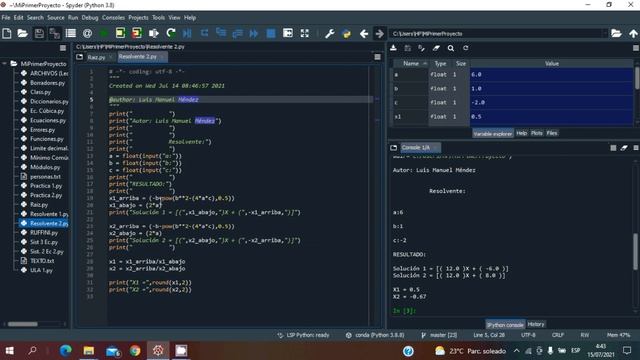The height and width of the screenshot is (360, 640).
Task: Open the Browse tabs list icon in the toolbar
Action: pyautogui.click(x=71, y=33)
